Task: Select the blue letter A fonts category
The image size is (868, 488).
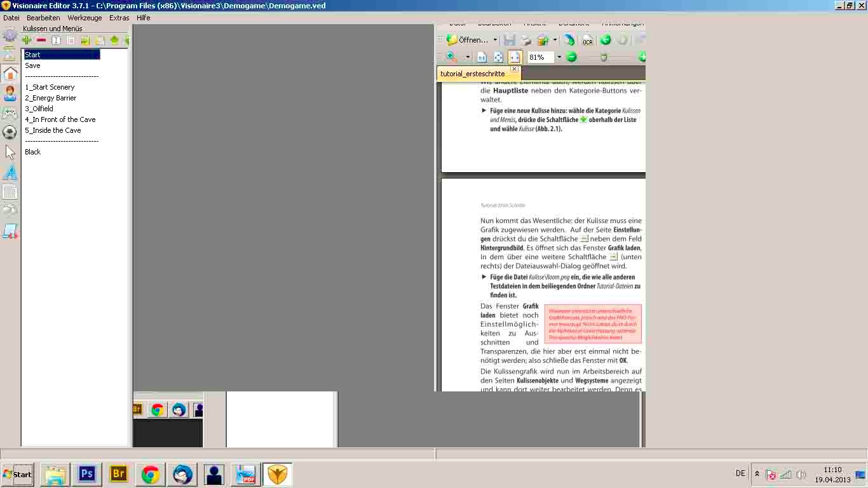Action: tap(10, 172)
